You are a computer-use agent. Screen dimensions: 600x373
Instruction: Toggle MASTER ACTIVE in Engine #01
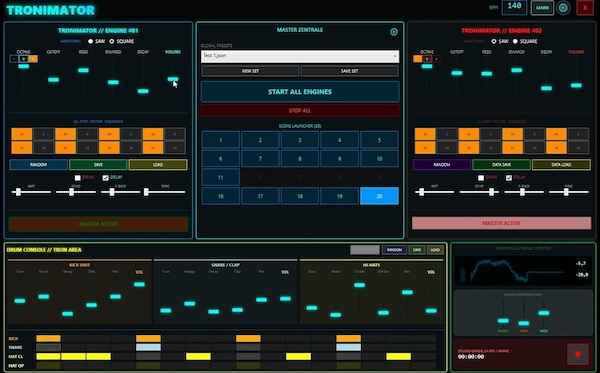[x=98, y=224]
